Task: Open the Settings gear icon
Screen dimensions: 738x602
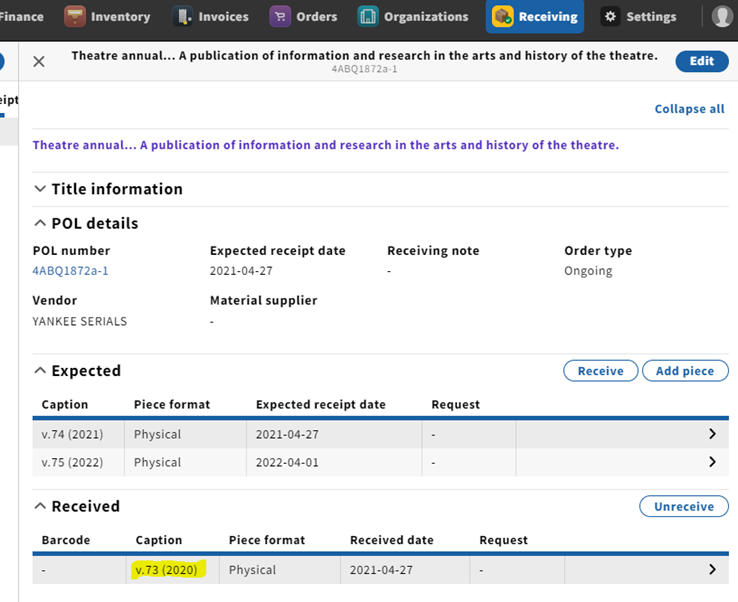Action: point(610,16)
